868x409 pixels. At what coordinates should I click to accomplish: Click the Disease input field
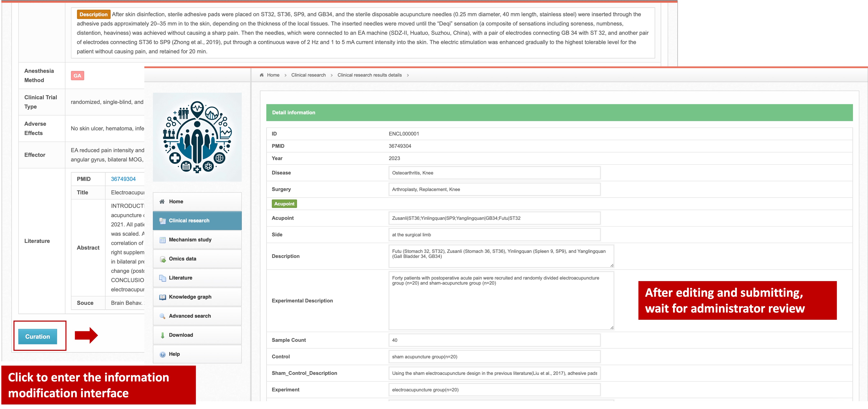494,173
